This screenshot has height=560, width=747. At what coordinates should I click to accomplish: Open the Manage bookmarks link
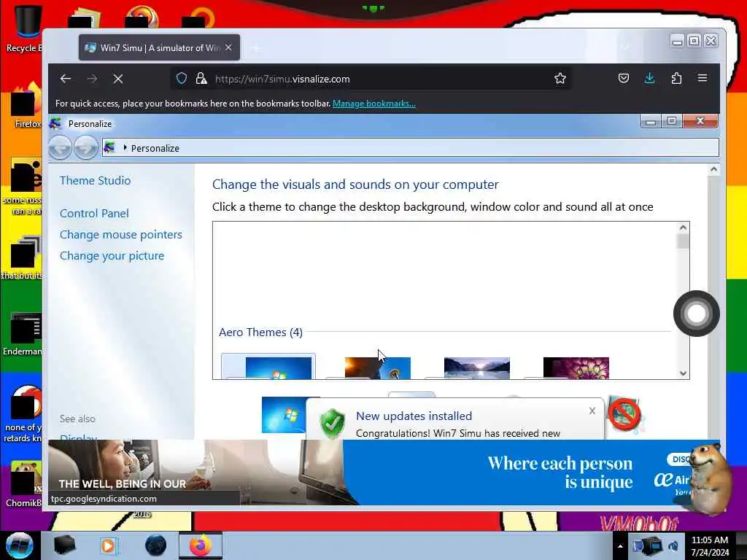tap(374, 104)
